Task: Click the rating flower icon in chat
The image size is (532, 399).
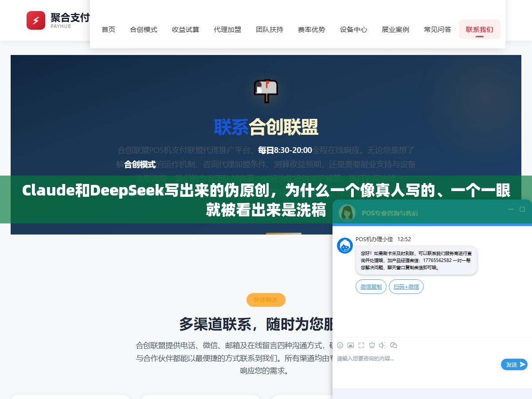Action: click(372, 345)
